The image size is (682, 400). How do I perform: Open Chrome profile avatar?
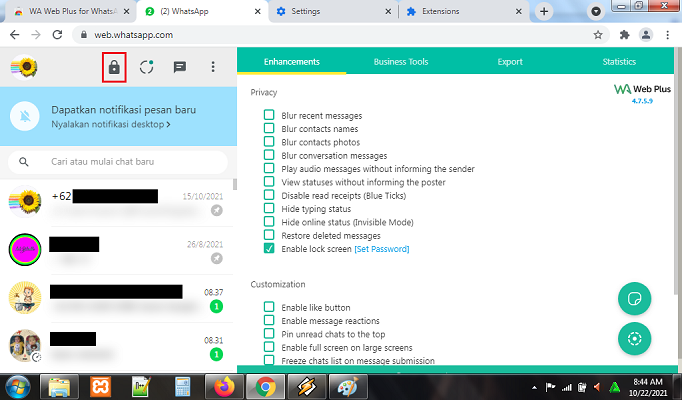(646, 35)
